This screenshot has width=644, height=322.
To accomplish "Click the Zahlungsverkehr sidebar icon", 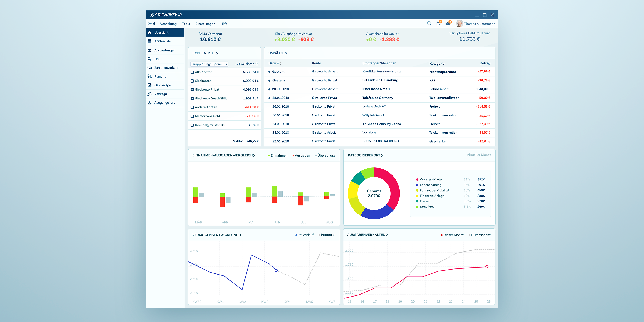I will point(150,68).
